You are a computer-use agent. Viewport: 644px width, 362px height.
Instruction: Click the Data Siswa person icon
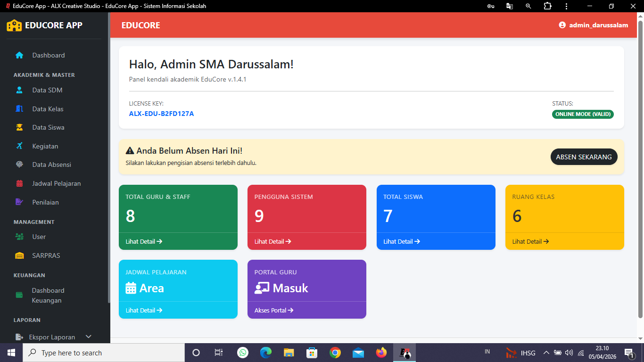19,127
